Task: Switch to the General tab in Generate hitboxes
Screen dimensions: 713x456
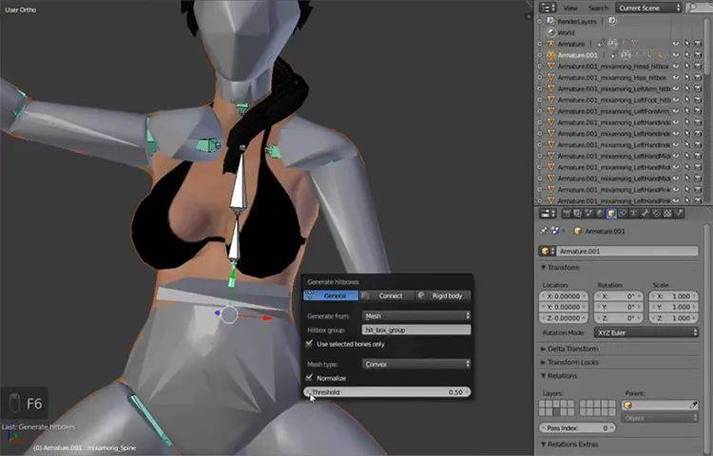Action: (x=331, y=296)
